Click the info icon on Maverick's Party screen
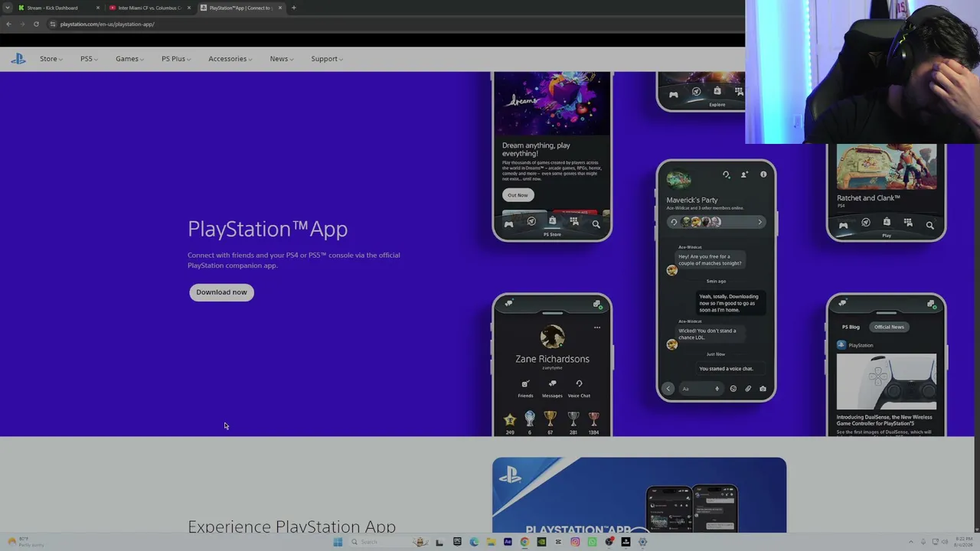 pos(763,174)
